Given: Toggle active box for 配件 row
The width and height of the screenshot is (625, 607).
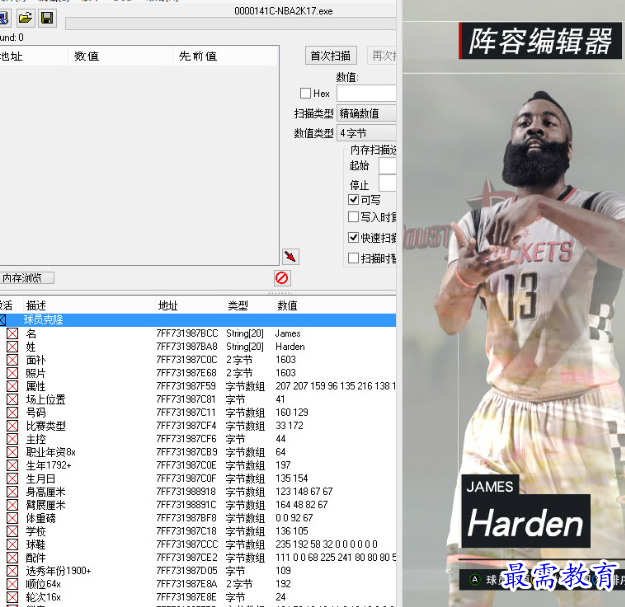Looking at the screenshot, I should (12, 557).
